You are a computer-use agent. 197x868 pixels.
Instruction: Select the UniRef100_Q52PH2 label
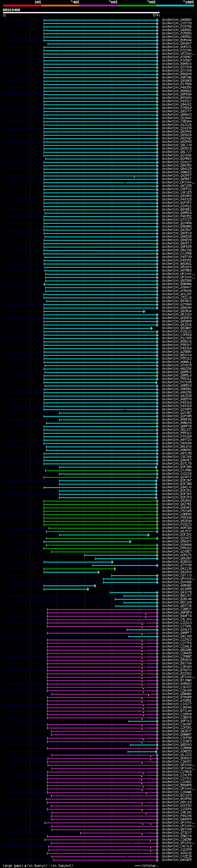(176, 501)
